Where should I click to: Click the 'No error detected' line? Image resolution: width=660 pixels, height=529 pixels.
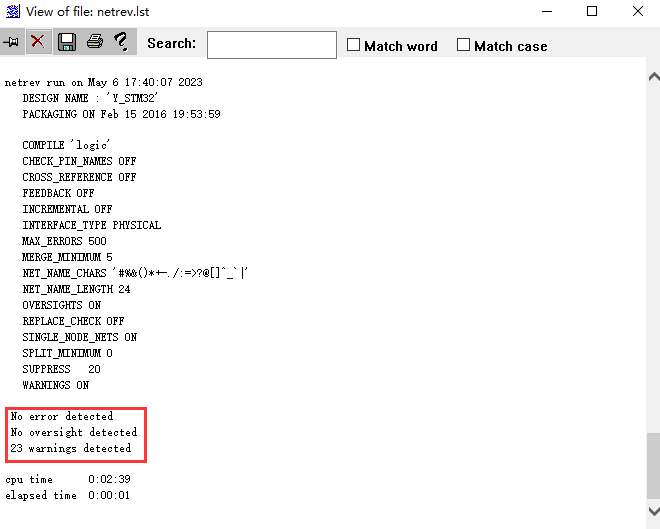[x=62, y=416]
